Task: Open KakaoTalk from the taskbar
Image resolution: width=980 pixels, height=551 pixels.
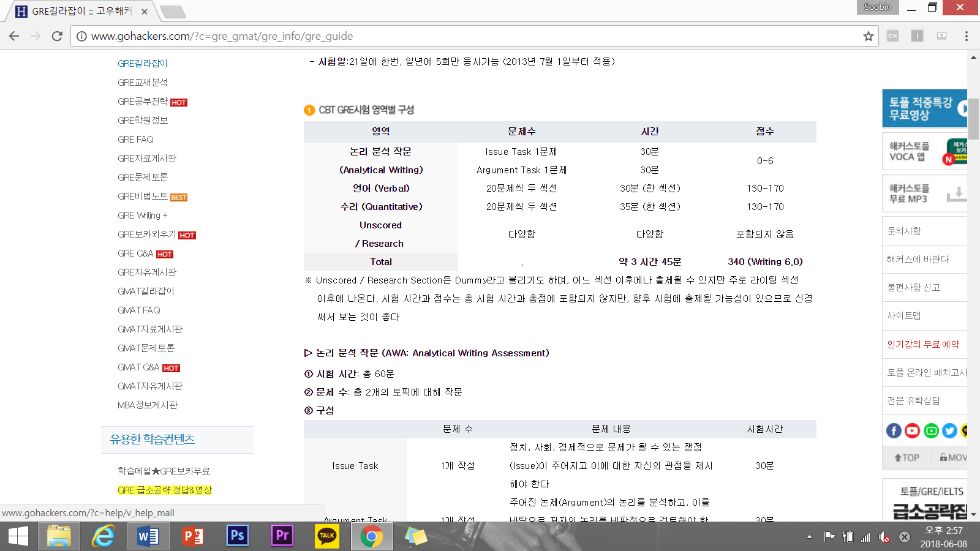Action: tap(326, 536)
